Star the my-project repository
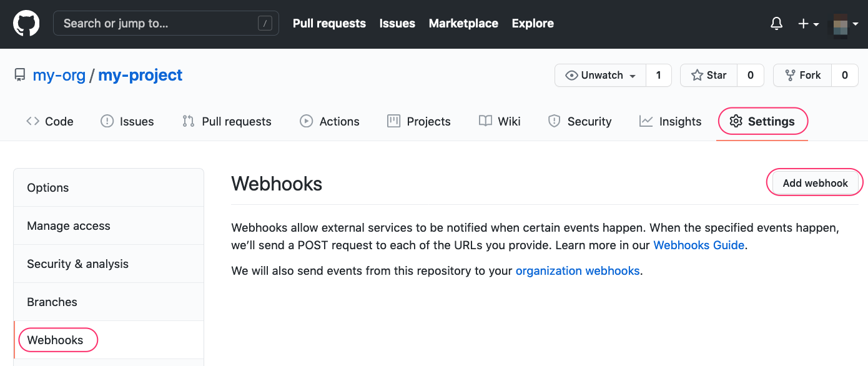868x366 pixels. coord(709,76)
